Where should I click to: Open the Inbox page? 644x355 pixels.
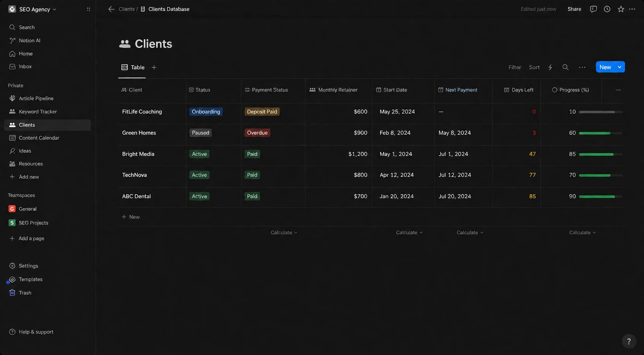point(47,66)
